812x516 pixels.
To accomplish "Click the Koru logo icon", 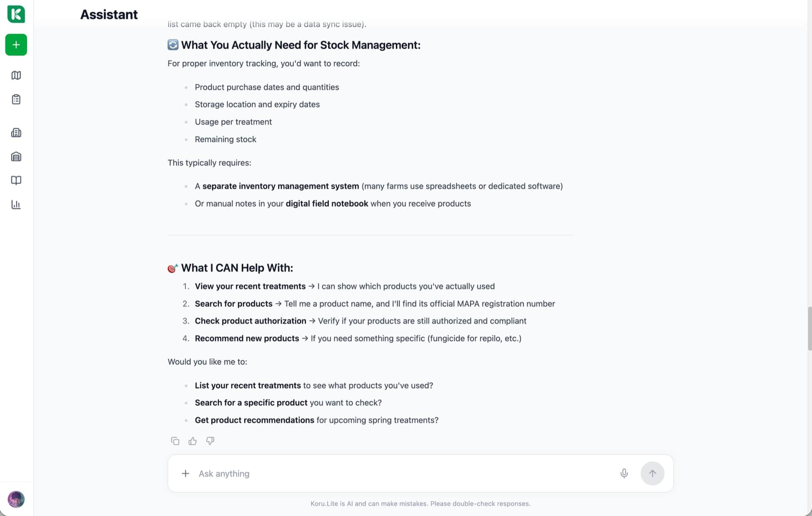I will click(16, 14).
